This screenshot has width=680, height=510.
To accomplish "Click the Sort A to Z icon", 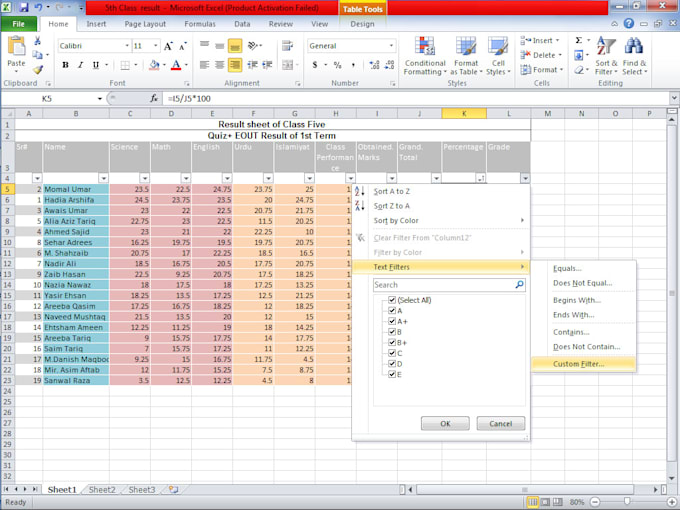I will (360, 191).
